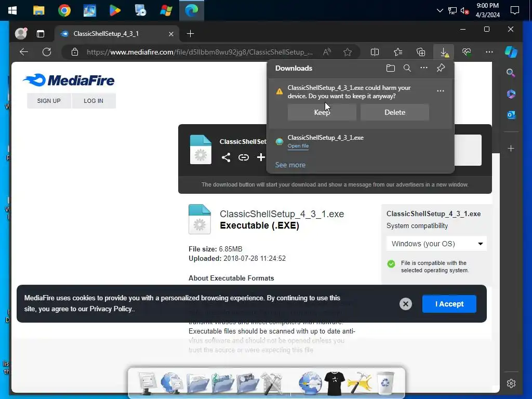Open Windows notification center
The height and width of the screenshot is (399, 532).
515,10
